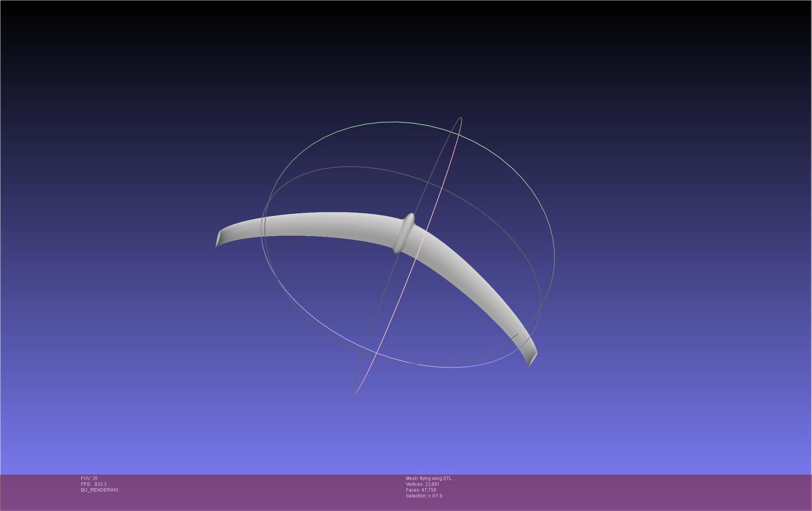
Task: Click the BO_RENDERING label
Action: pyautogui.click(x=100, y=490)
